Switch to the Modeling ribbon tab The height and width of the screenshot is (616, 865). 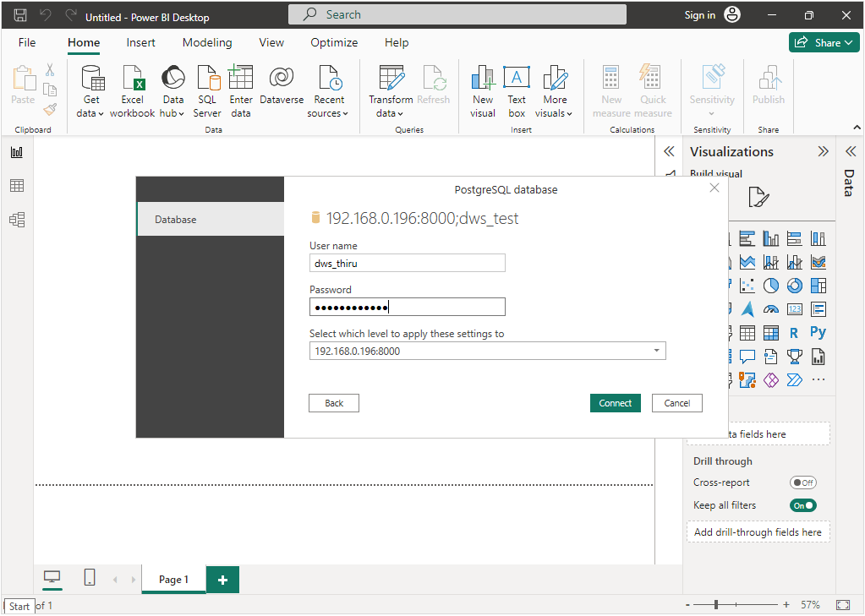[x=207, y=42]
